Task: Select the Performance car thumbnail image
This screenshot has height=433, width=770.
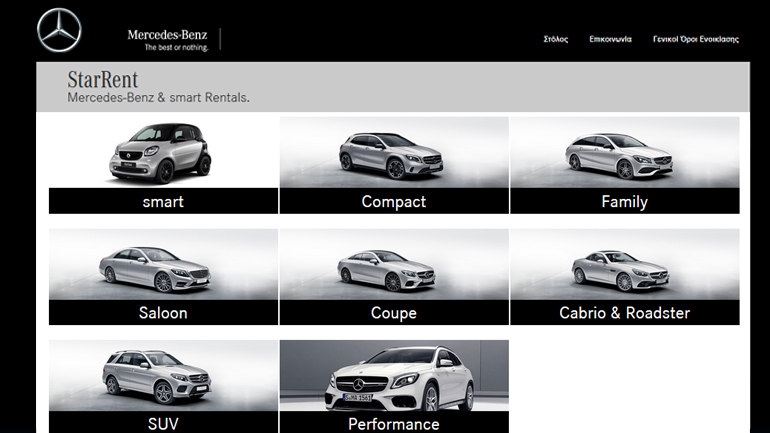Action: [x=394, y=376]
